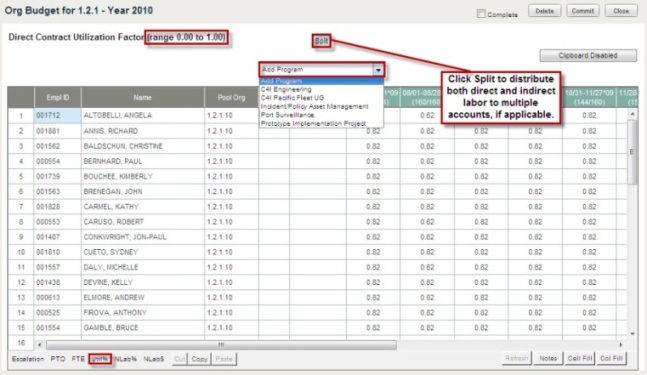Click the Refresh button
The image size is (647, 375).
pos(517,358)
